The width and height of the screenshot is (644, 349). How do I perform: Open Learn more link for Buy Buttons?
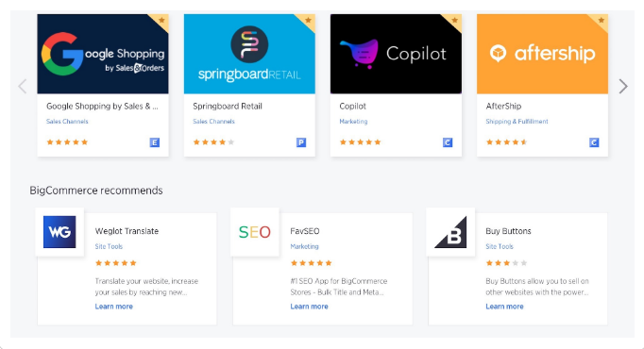click(504, 307)
